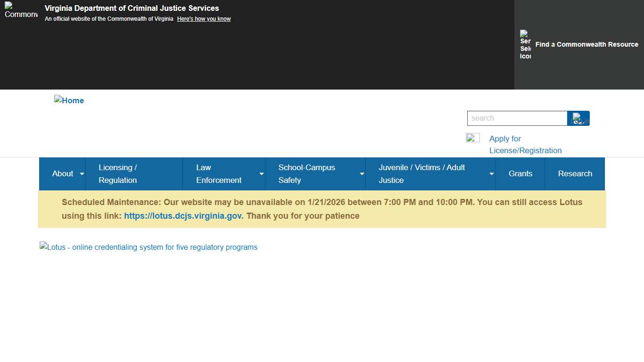Screen dimensions: 644x362
Task: Click the small icon beside Apply for License/Registration
Action: click(x=472, y=138)
